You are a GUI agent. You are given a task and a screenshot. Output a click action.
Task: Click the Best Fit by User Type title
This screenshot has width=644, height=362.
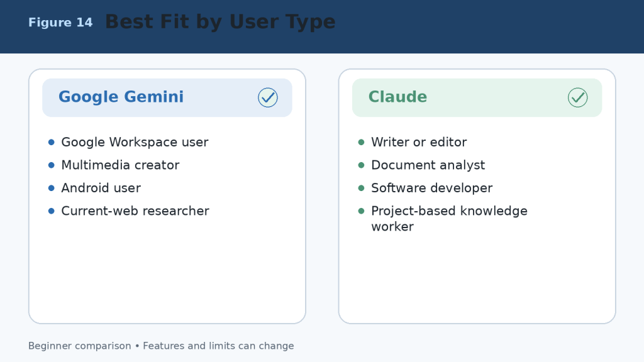click(220, 22)
